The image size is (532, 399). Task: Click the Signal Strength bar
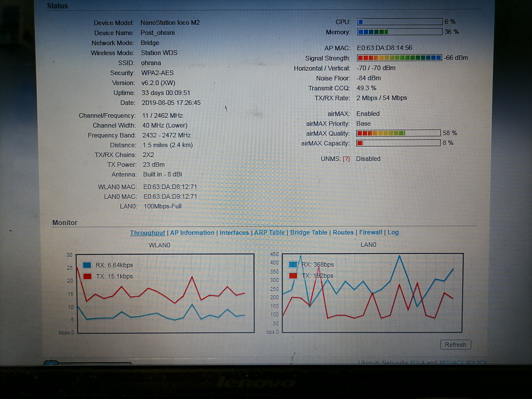(400, 58)
